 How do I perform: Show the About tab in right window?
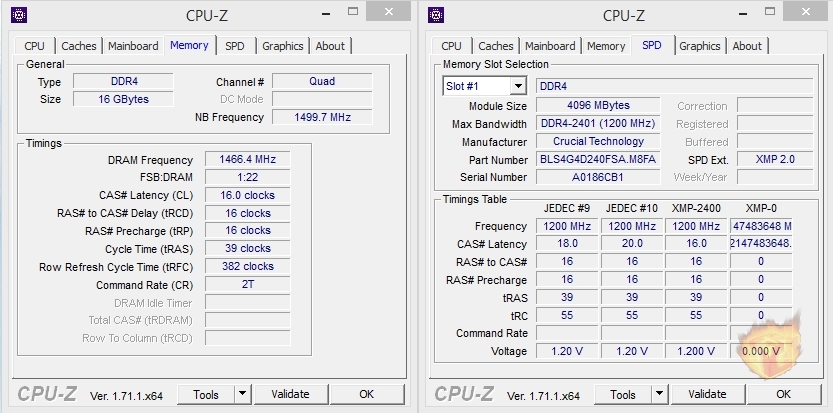click(747, 46)
